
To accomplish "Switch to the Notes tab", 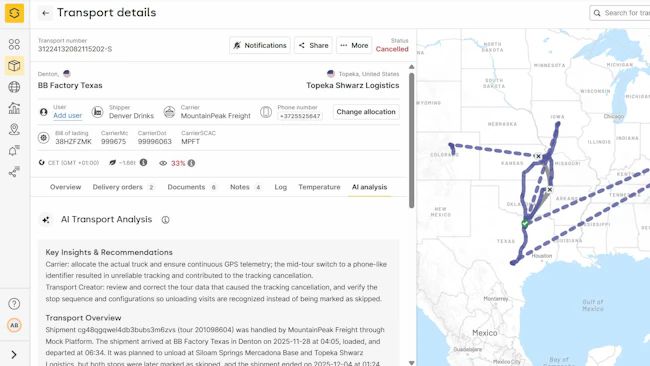I will point(246,187).
